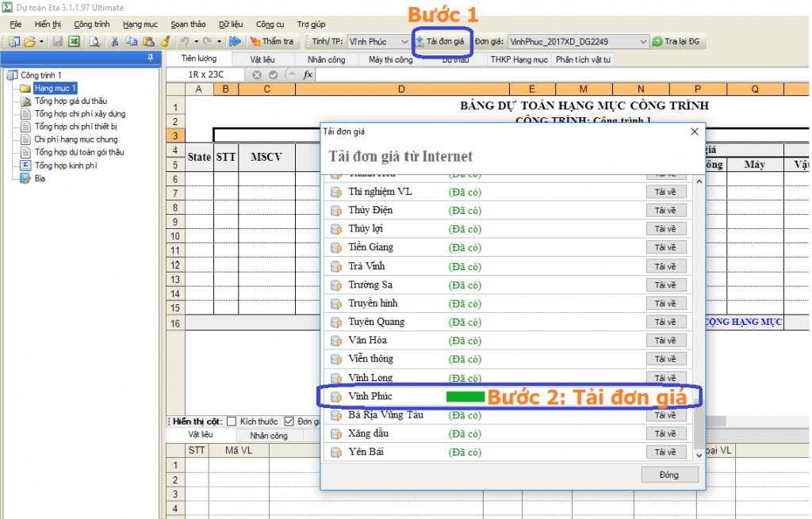Expand the Open button's dropdown arrow

pos(40,41)
